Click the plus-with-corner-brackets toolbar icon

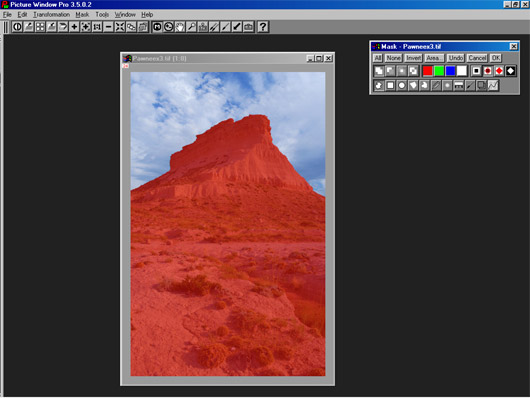click(x=86, y=27)
